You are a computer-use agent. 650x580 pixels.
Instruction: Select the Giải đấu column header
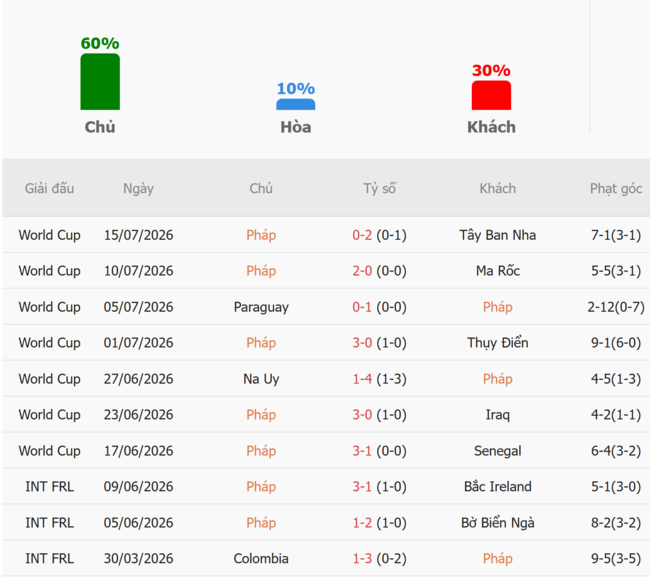(49, 189)
